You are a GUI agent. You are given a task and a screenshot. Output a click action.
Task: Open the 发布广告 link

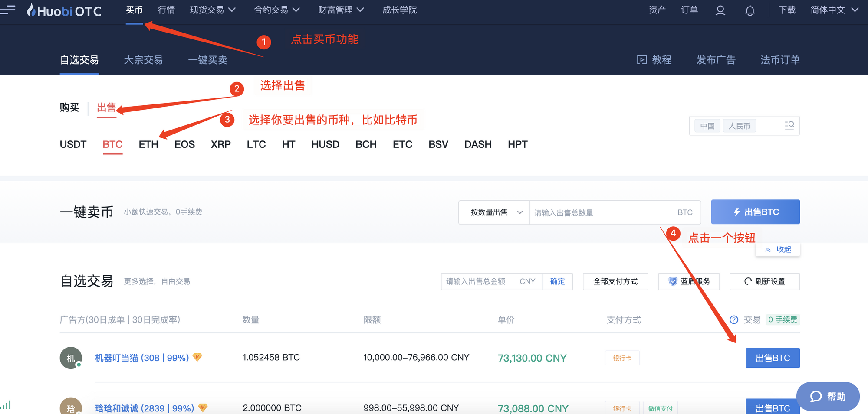tap(716, 60)
